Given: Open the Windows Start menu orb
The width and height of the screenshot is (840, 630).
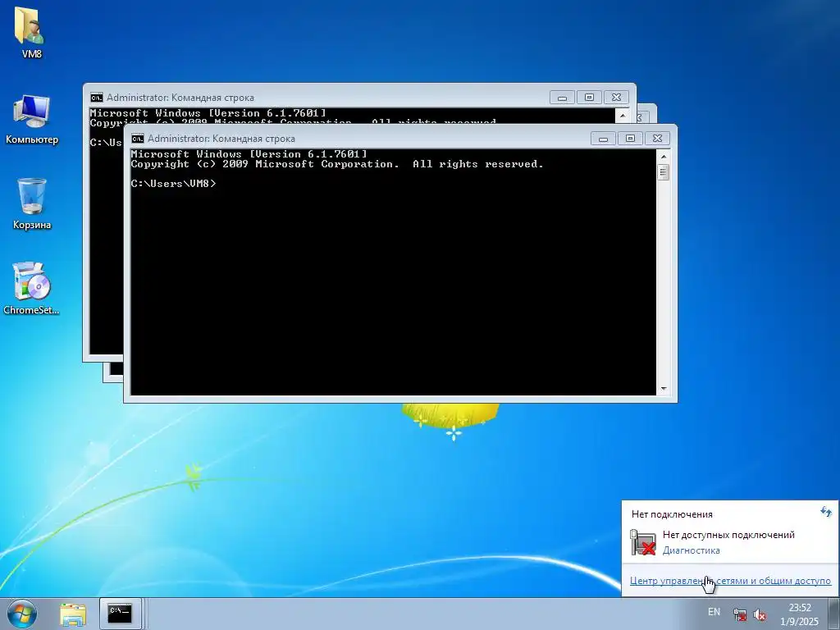Looking at the screenshot, I should point(22,614).
